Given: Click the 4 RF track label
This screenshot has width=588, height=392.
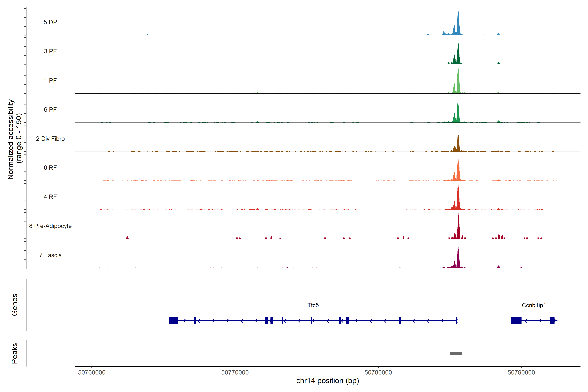Looking at the screenshot, I should pos(50,197).
